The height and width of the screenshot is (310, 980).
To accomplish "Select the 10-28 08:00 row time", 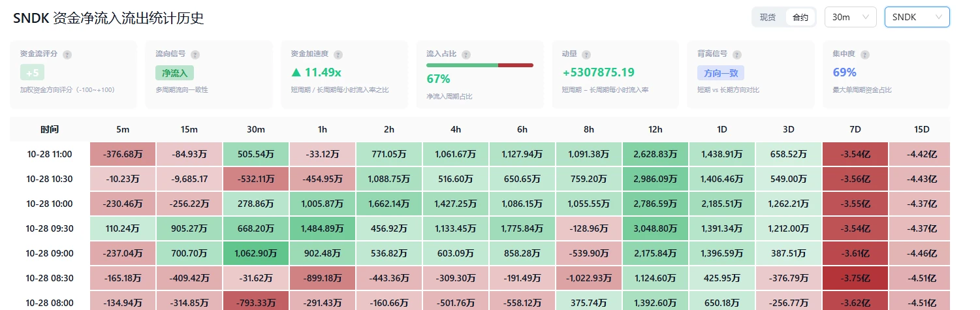I will [x=50, y=303].
